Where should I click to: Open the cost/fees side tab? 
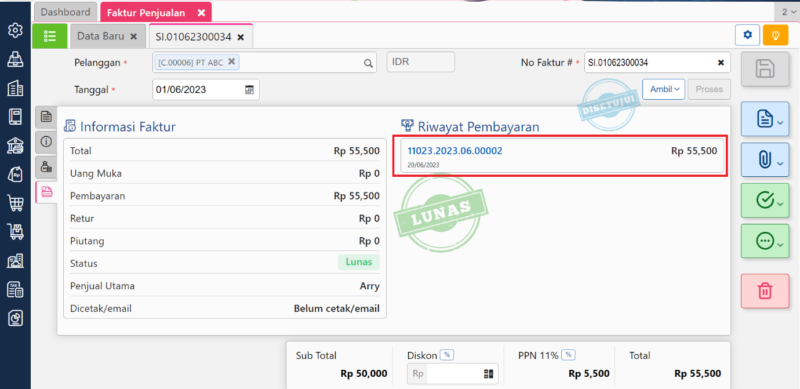coord(46,166)
